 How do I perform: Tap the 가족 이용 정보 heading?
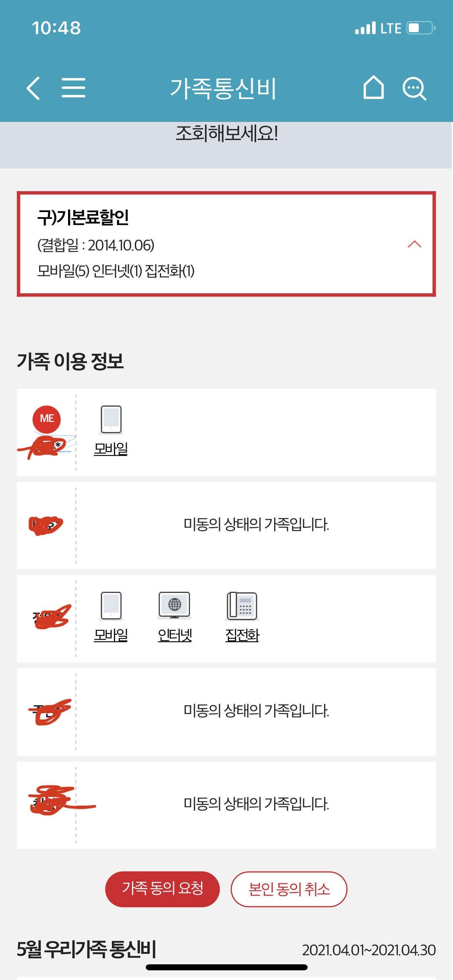coord(70,361)
